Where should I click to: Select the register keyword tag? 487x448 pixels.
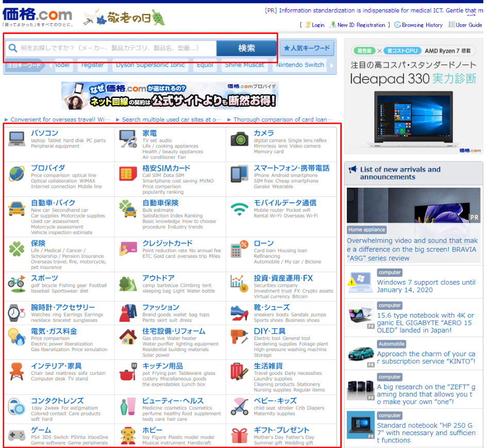coord(93,65)
